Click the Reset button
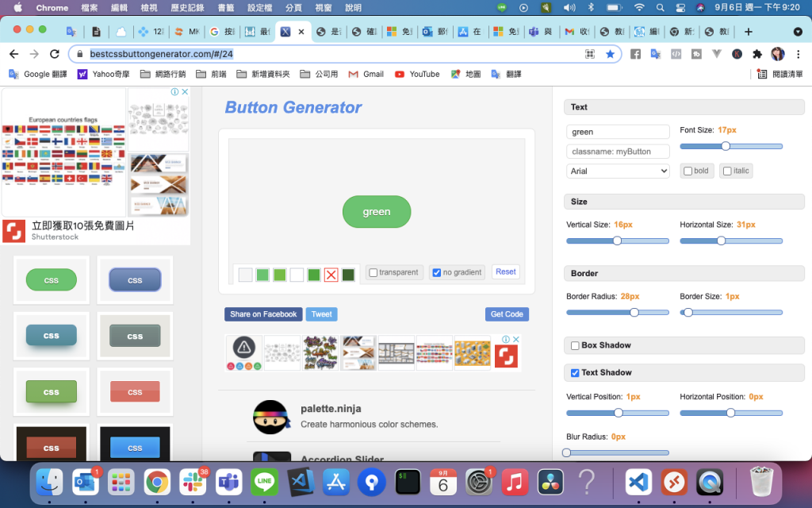This screenshot has width=812, height=508. point(505,271)
